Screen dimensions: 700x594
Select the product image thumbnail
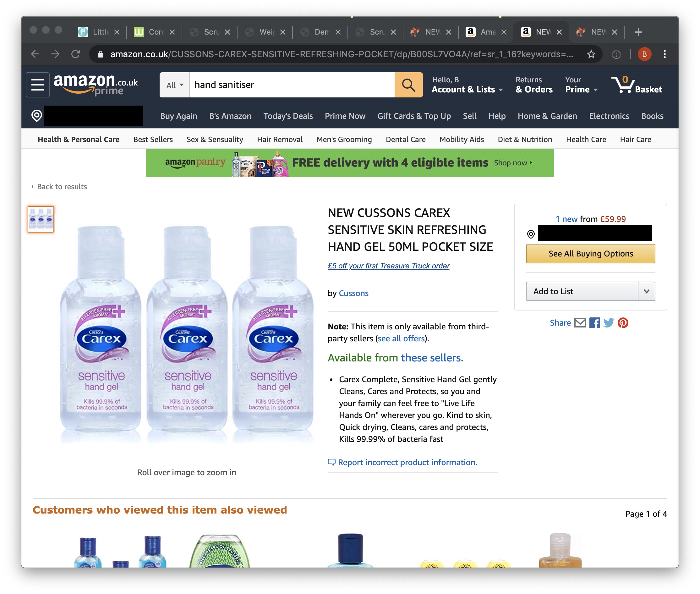coord(41,219)
